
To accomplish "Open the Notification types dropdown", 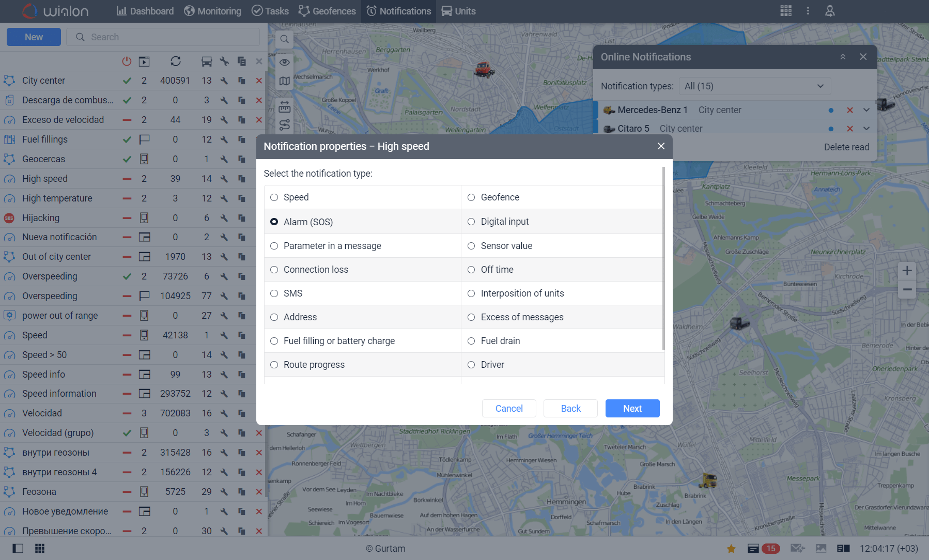I will point(754,86).
